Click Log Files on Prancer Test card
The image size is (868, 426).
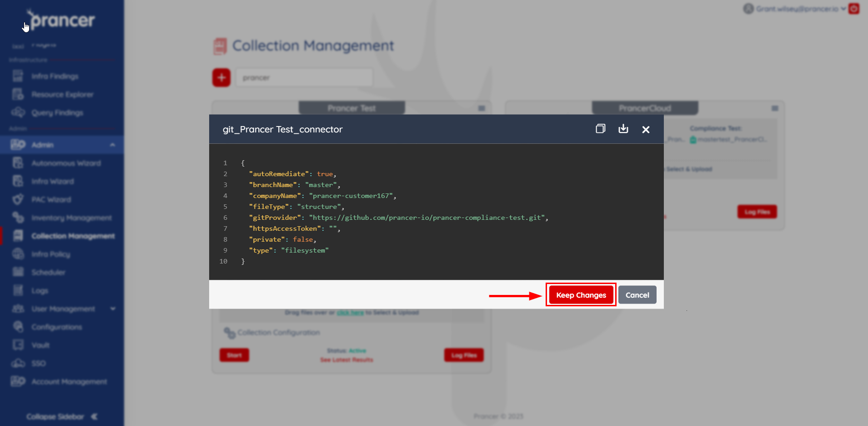tap(464, 355)
